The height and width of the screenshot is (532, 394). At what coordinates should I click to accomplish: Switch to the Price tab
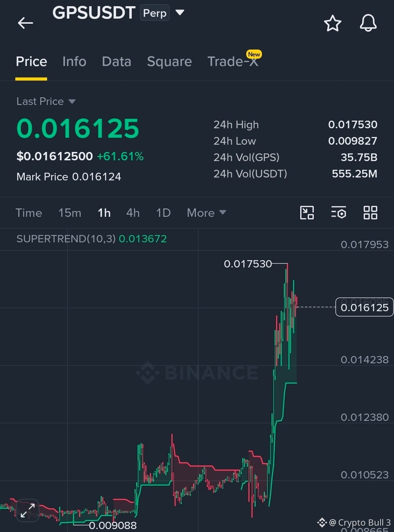(31, 61)
